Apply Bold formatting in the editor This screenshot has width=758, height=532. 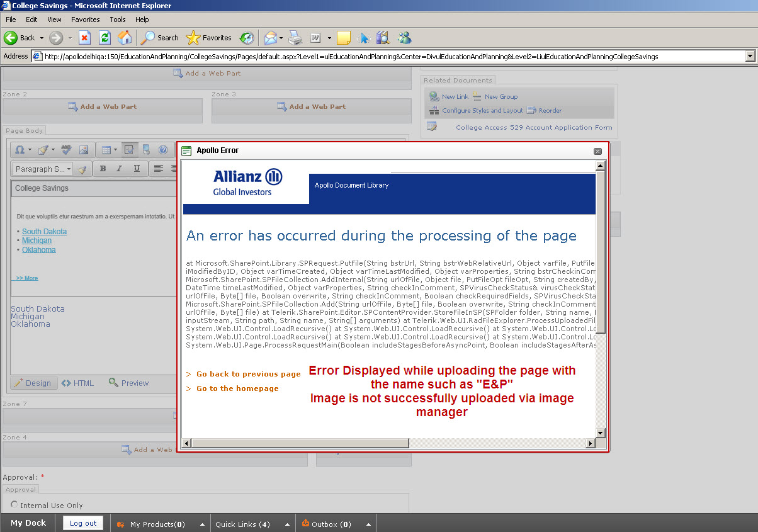[103, 169]
